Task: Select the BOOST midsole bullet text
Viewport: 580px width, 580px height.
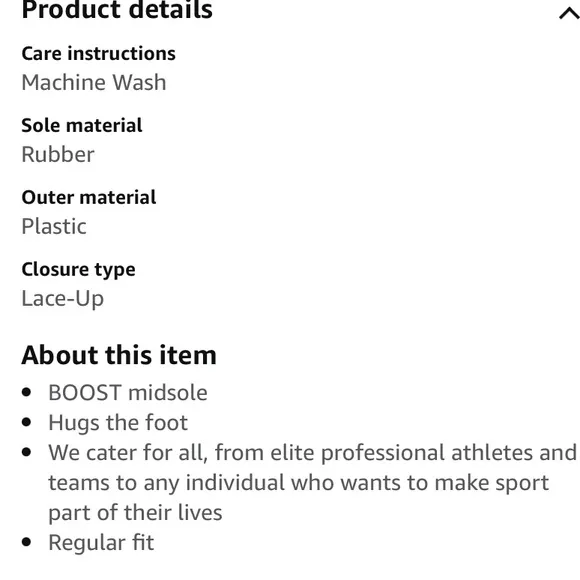Action: coord(128,392)
